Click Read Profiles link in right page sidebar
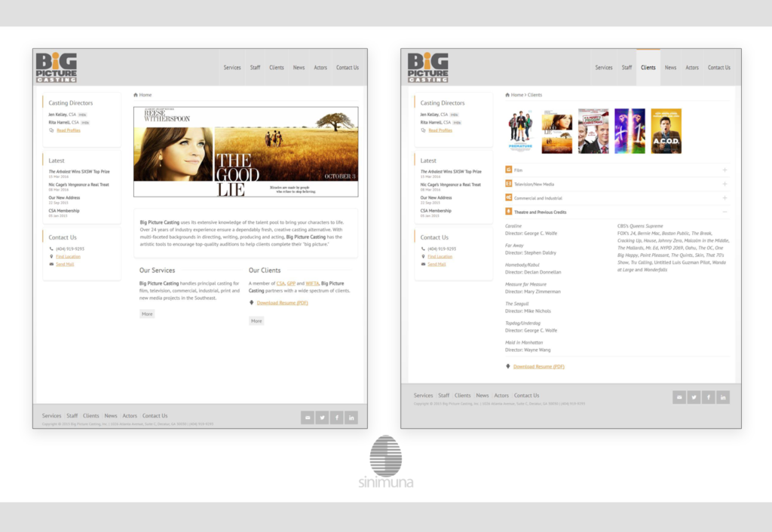This screenshot has width=772, height=532. point(440,130)
